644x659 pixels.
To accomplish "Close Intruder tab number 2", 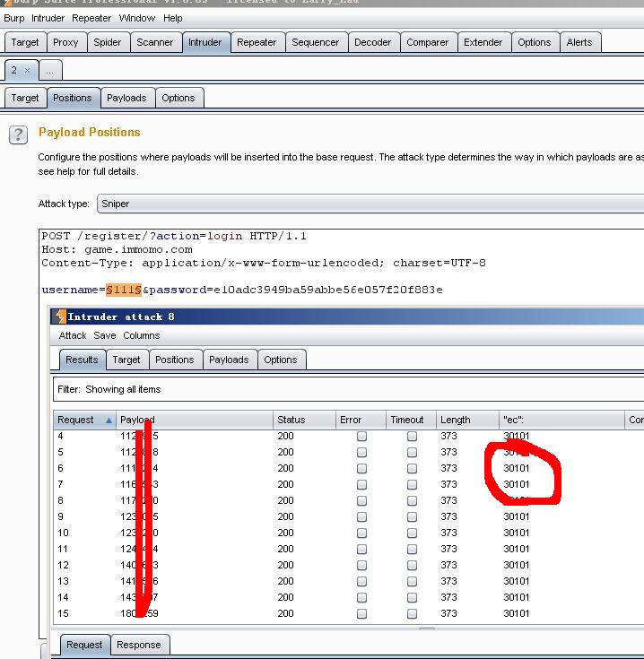I will 27,70.
